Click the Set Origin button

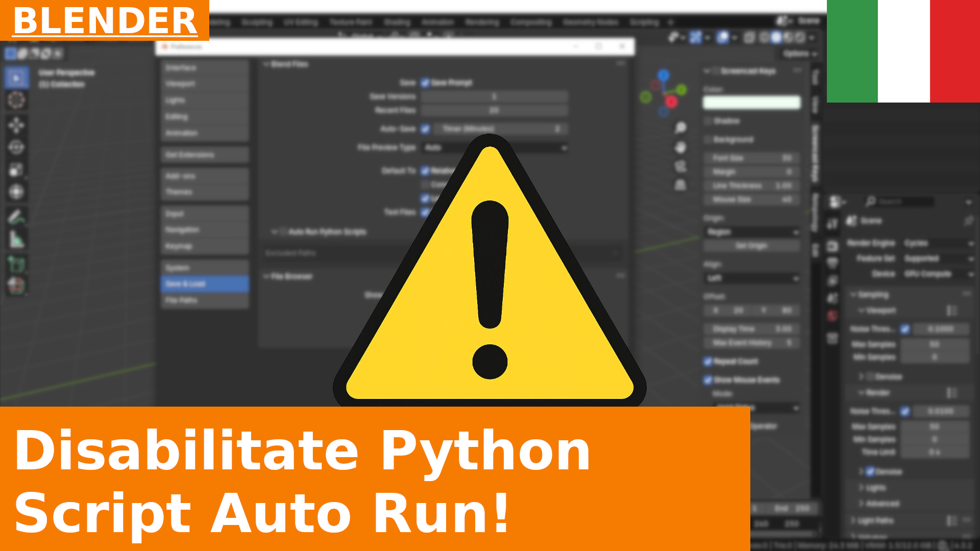coord(752,246)
